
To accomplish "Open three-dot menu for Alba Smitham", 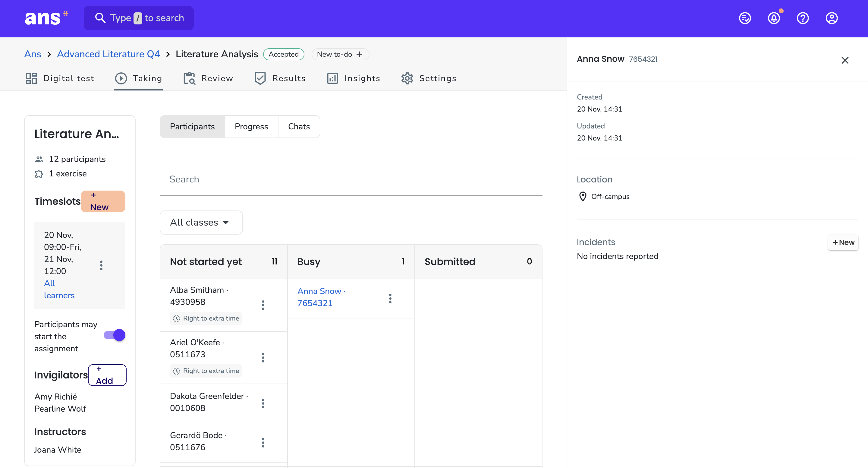I will [263, 305].
